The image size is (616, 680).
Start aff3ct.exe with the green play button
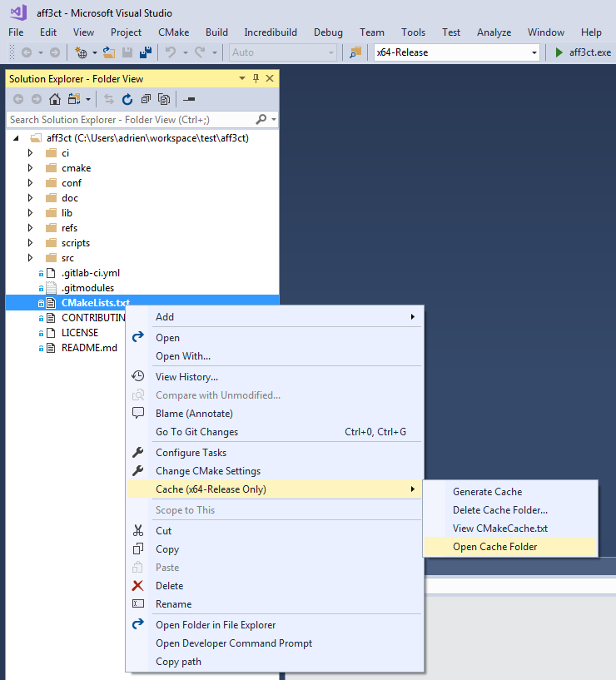[x=559, y=52]
